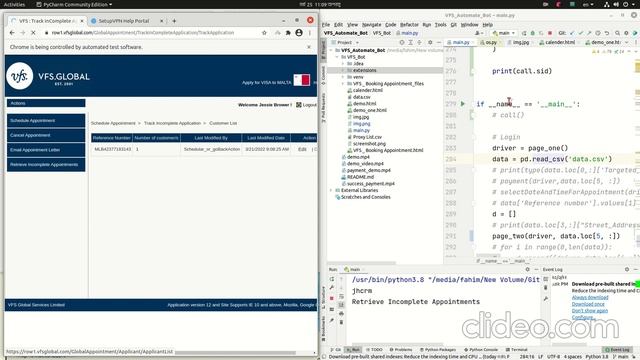The height and width of the screenshot is (360, 640).
Task: Click Cancel Appointment in VFS sidebar
Action: click(46, 135)
